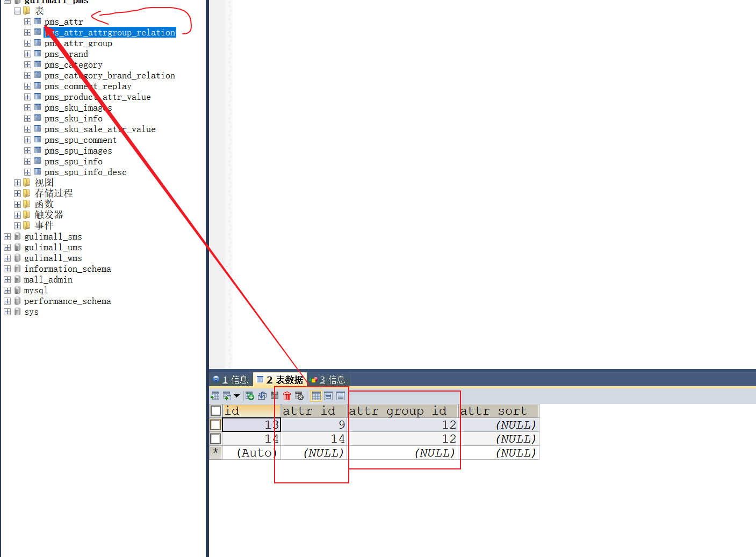
Task: Click the duplicate row icon
Action: point(262,396)
